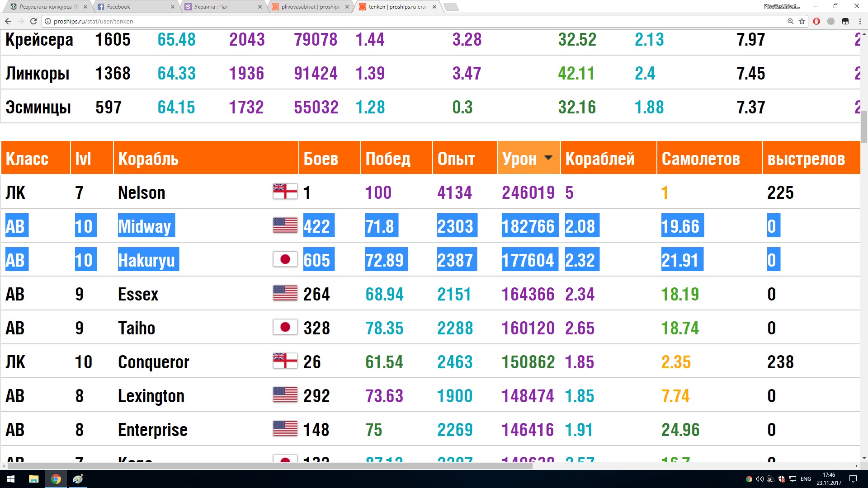Go back to previous page
This screenshot has height=488, width=868.
click(x=8, y=21)
